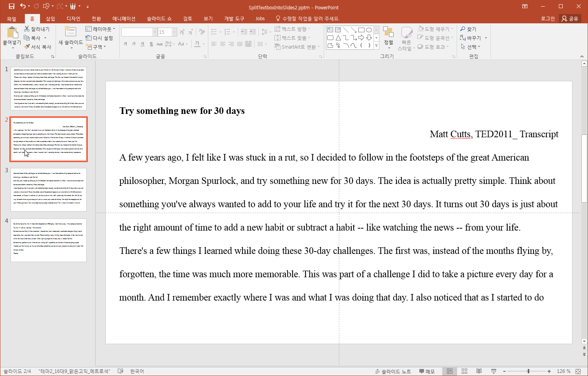588x376 pixels.
Task: Reset slide with the 다시 설정 button
Action: (99, 38)
